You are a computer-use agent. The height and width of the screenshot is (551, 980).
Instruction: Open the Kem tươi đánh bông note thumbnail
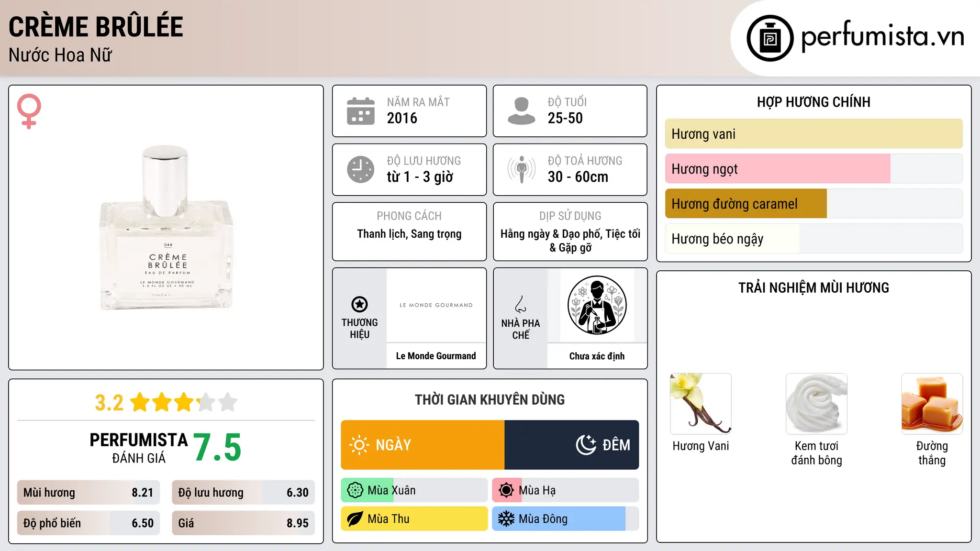[816, 404]
